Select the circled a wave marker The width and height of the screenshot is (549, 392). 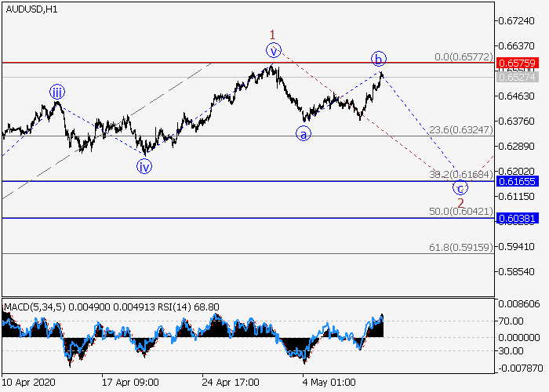pyautogui.click(x=303, y=133)
